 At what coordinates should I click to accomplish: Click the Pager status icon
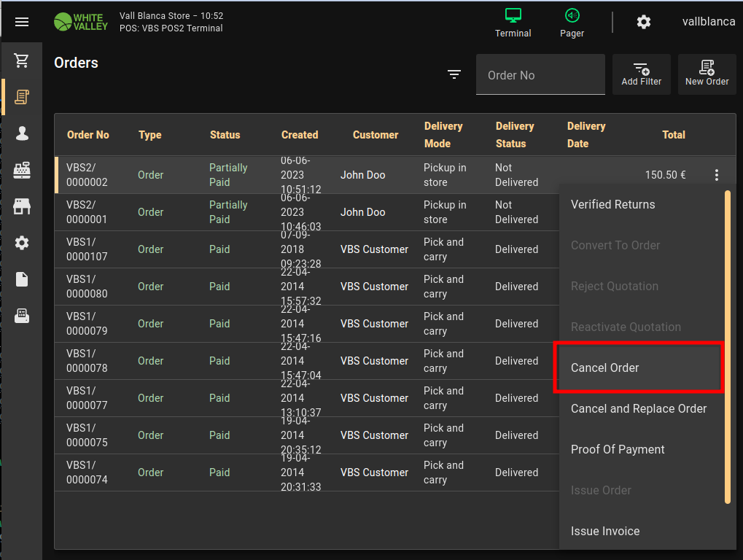(x=572, y=23)
